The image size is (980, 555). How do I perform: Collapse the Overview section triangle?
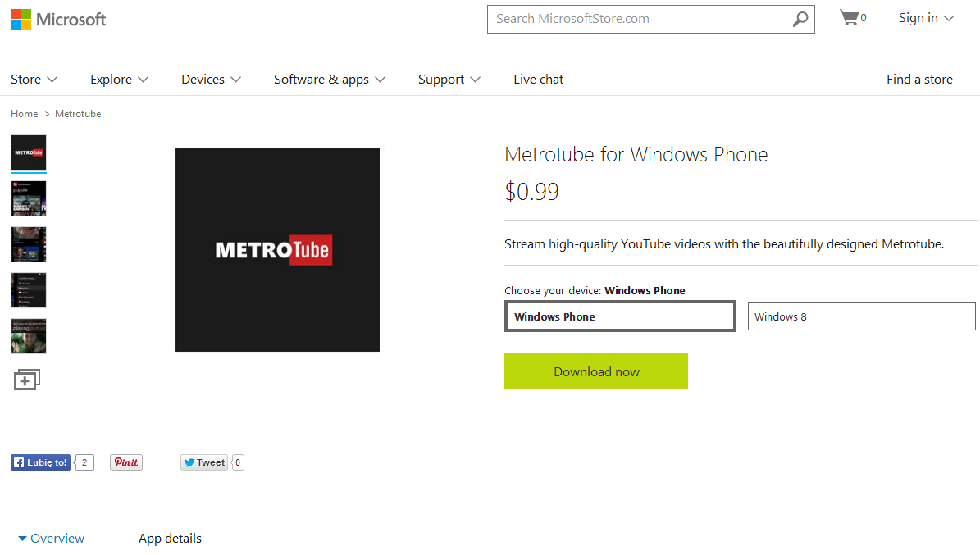coord(22,538)
